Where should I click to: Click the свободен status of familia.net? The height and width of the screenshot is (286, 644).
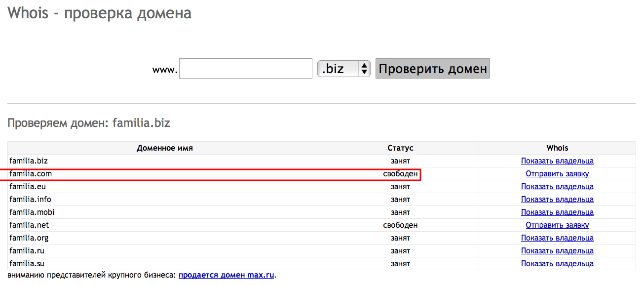400,225
